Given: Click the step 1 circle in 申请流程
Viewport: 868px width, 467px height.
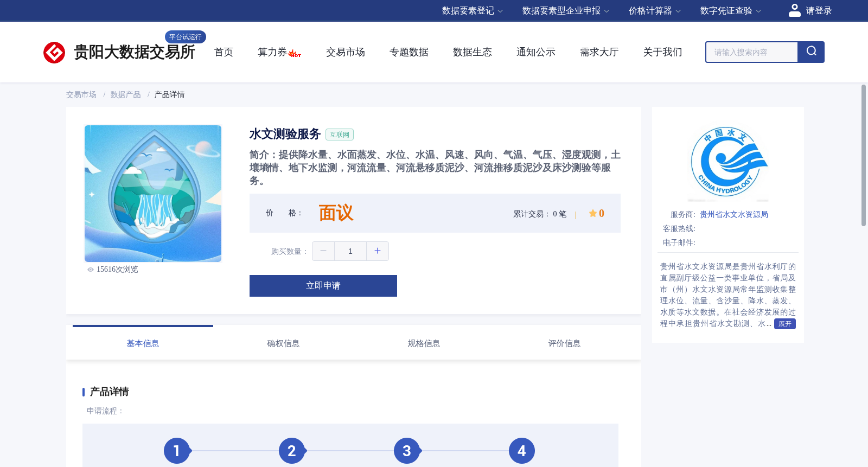Looking at the screenshot, I should point(177,451).
